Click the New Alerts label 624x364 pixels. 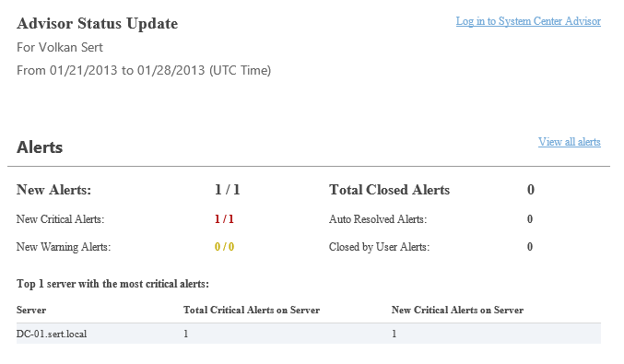pyautogui.click(x=53, y=190)
